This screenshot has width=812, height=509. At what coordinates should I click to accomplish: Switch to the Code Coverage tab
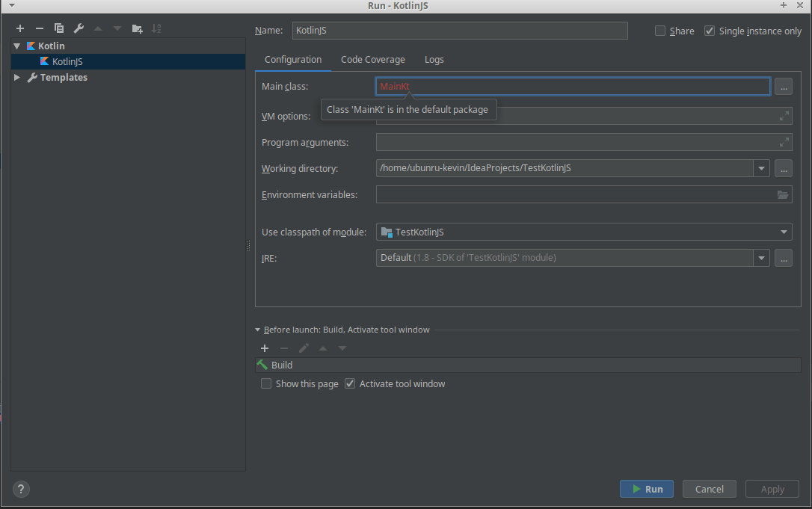373,60
